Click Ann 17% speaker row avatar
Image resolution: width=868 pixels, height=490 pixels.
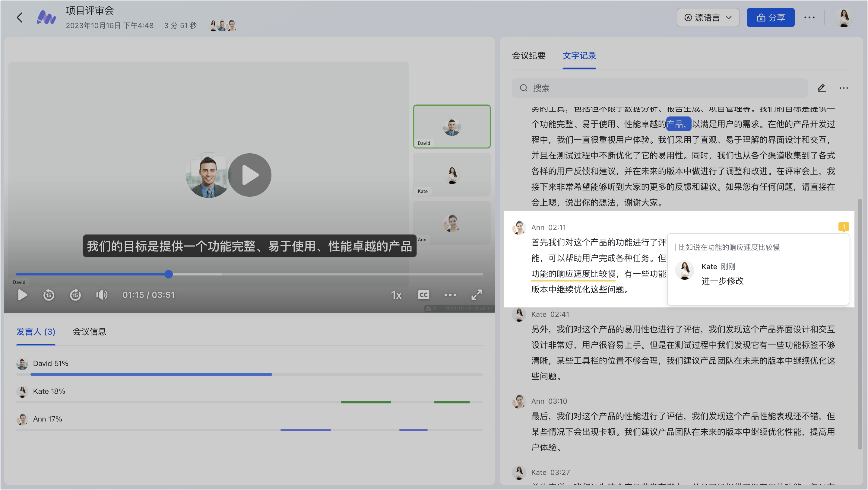[x=22, y=419]
